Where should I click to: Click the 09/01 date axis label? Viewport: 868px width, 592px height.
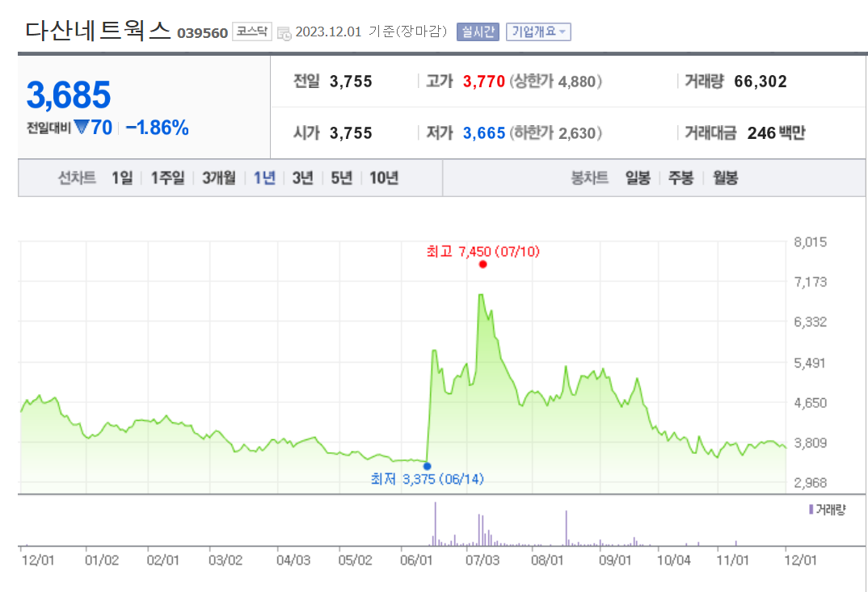(x=615, y=561)
